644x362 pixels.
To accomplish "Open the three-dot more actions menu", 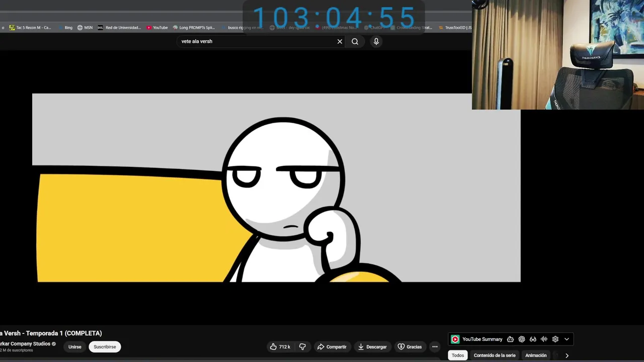I will (x=435, y=347).
